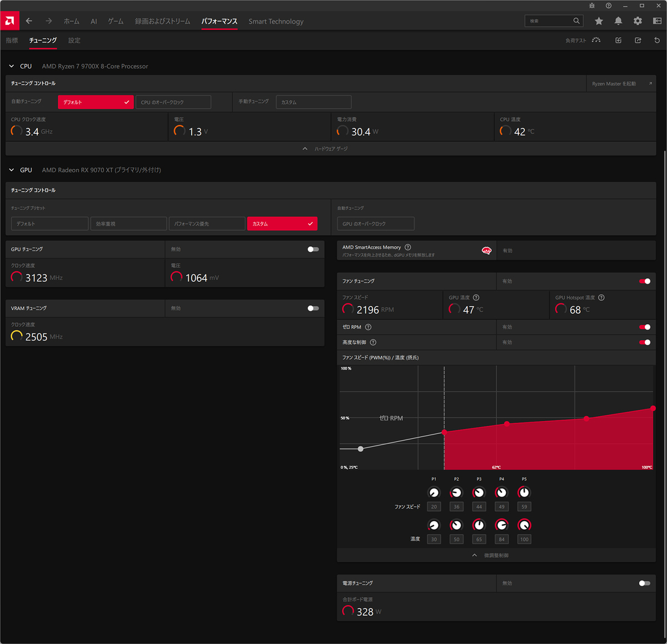Click the P5 fan speed dial

tap(524, 492)
